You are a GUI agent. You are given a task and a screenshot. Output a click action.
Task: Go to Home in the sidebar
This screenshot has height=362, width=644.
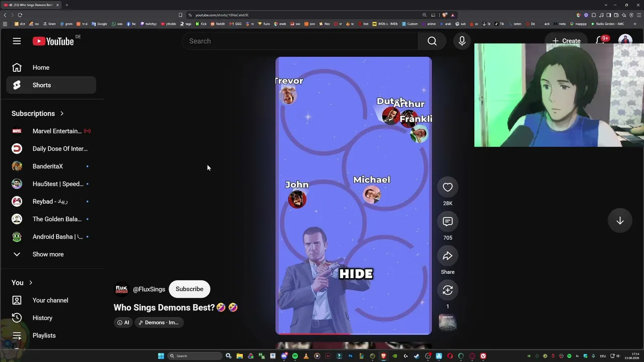point(51,67)
